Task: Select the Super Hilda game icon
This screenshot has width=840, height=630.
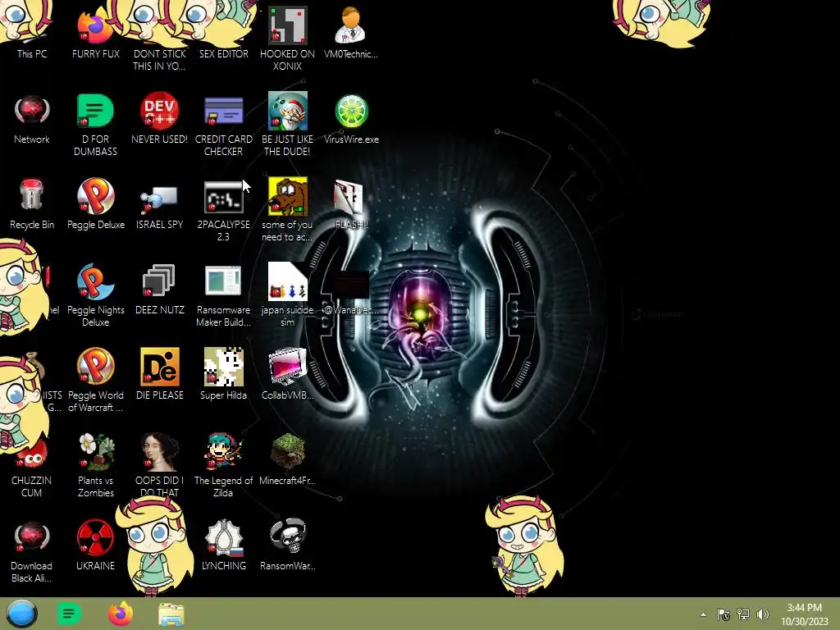Action: tap(223, 375)
